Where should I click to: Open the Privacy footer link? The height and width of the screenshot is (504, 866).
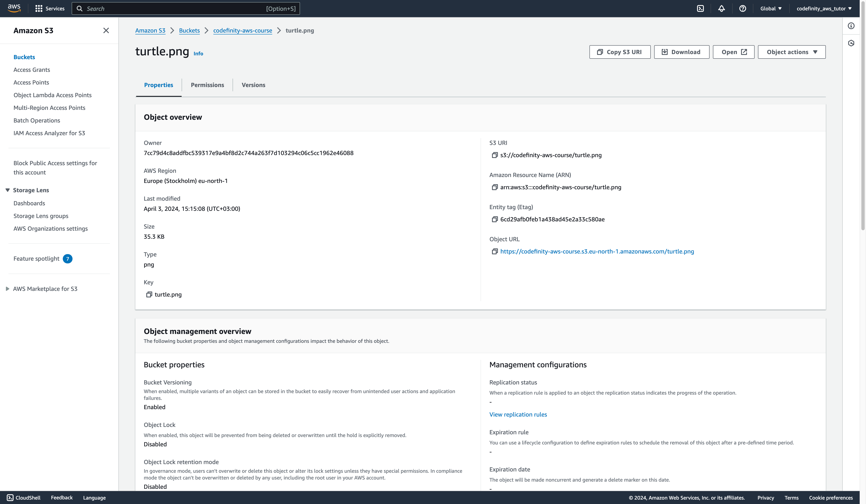click(x=765, y=497)
